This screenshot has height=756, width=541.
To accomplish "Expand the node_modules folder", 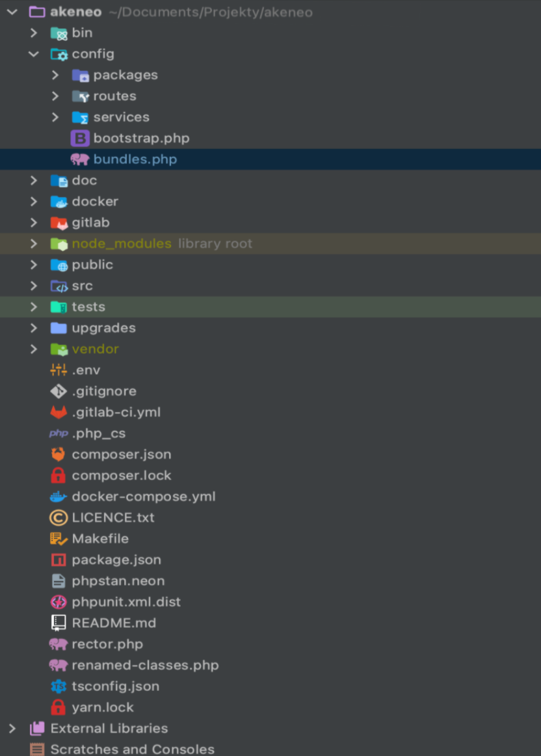I will pos(34,244).
